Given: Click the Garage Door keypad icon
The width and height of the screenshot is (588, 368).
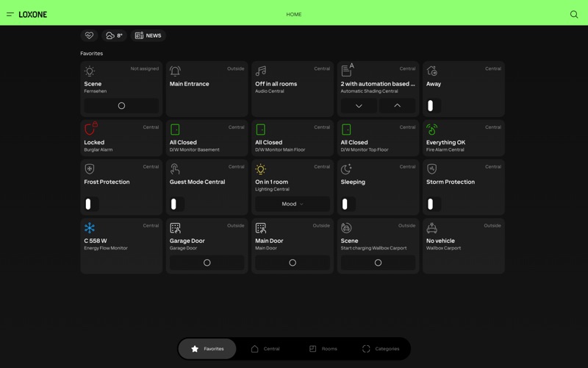Looking at the screenshot, I should point(175,228).
